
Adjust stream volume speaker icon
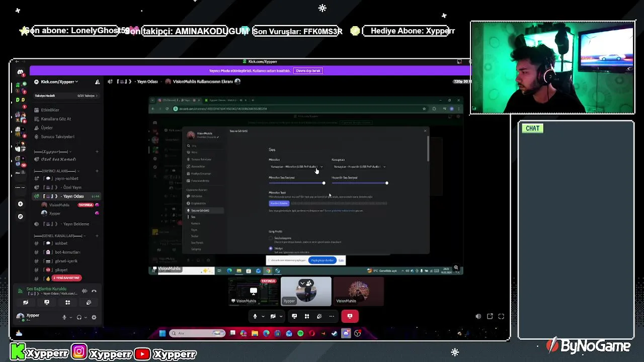(x=478, y=316)
